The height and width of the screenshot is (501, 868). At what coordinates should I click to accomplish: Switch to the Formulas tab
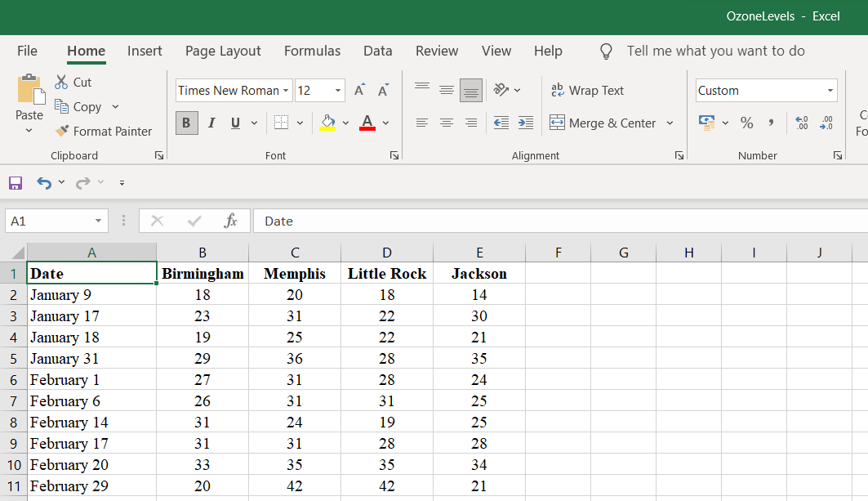312,51
